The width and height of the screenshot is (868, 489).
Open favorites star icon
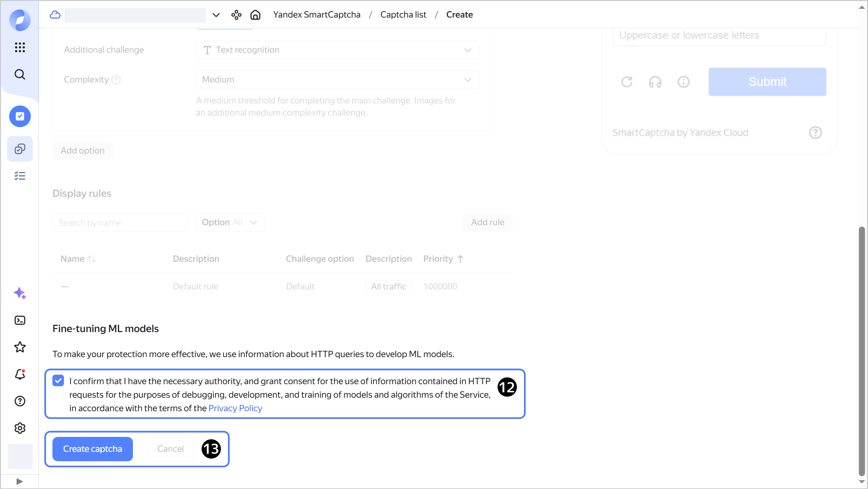pos(20,347)
